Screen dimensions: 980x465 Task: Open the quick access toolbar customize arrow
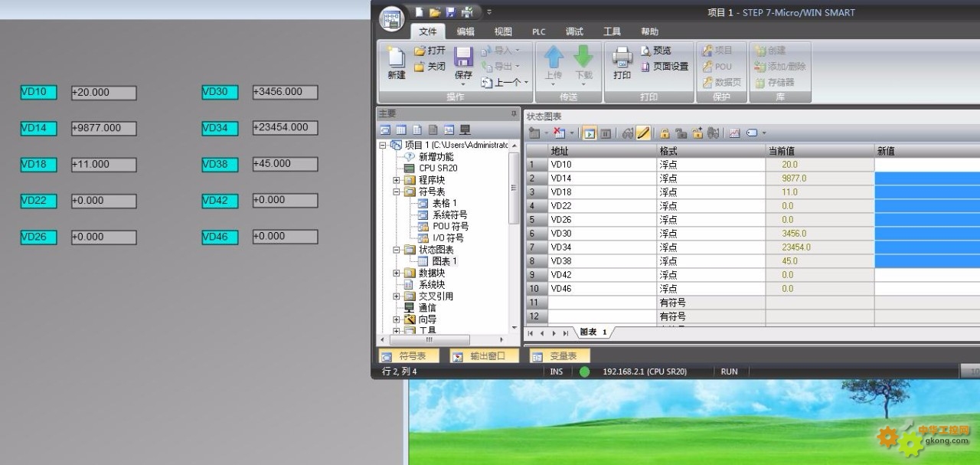point(489,12)
